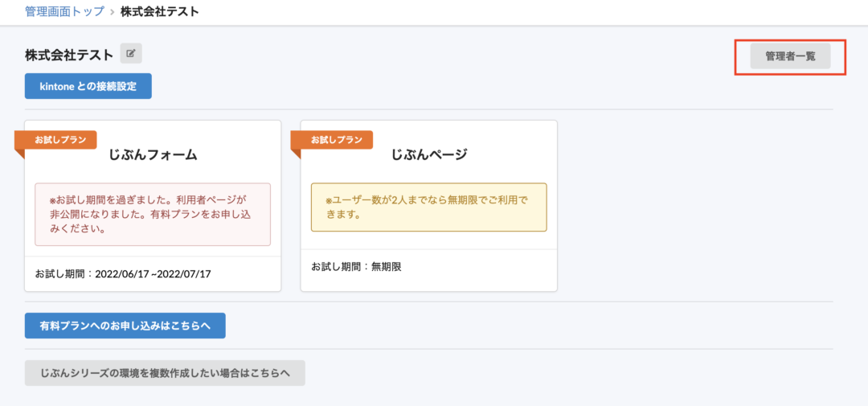The image size is (868, 406).
Task: Open the 管理画面トップ breadcrumb link
Action: tap(64, 12)
